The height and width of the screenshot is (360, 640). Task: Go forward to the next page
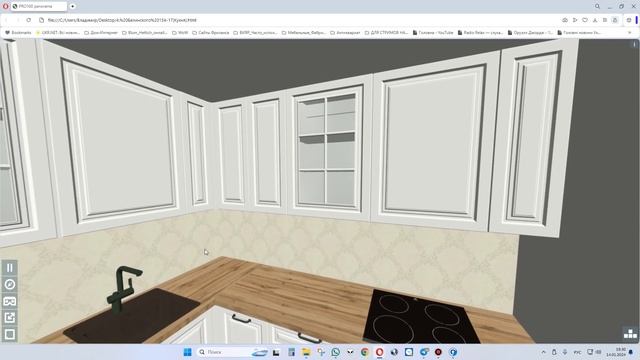18,20
